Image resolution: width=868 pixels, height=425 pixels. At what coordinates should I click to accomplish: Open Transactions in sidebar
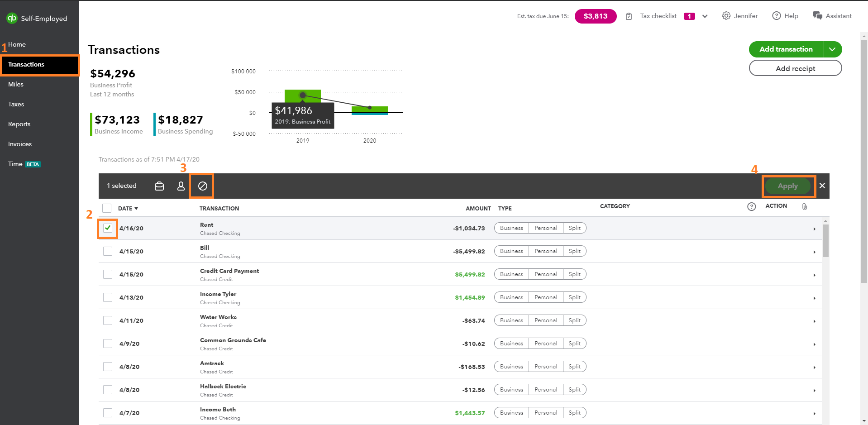[39, 64]
